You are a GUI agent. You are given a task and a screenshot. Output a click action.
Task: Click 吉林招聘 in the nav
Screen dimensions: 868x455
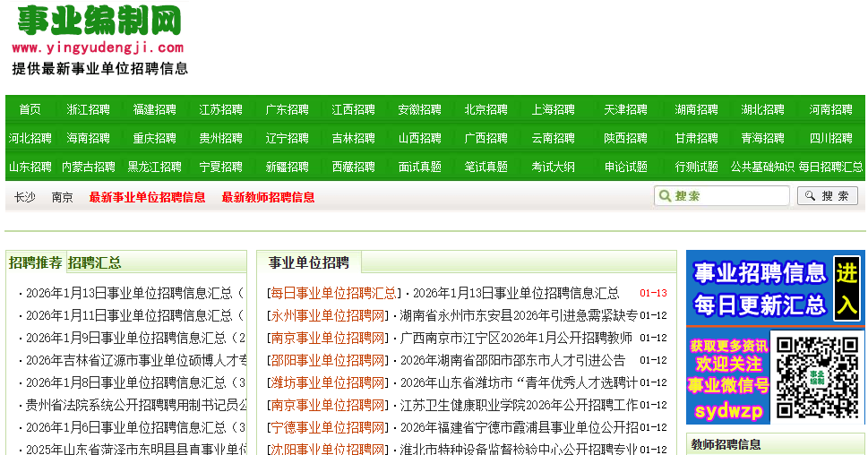coord(353,139)
